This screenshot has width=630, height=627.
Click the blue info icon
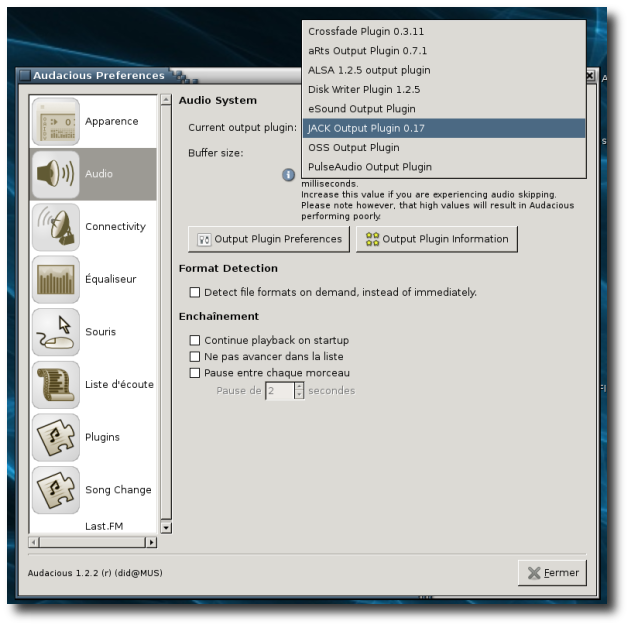coord(288,175)
